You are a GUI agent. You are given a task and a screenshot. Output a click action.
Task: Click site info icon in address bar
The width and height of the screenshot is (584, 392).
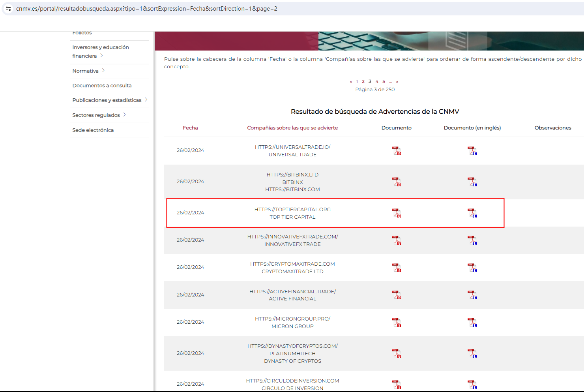click(x=8, y=8)
